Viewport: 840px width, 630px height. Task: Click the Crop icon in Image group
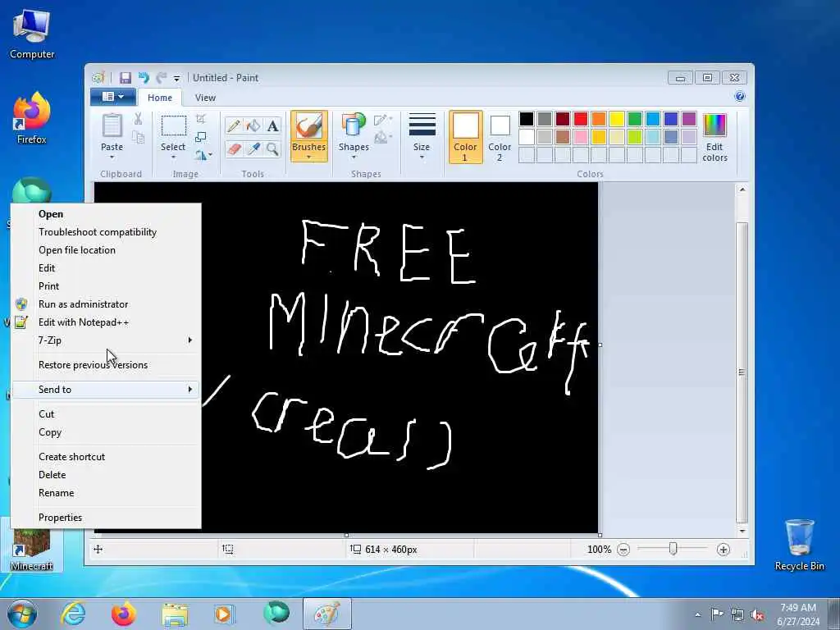click(201, 119)
